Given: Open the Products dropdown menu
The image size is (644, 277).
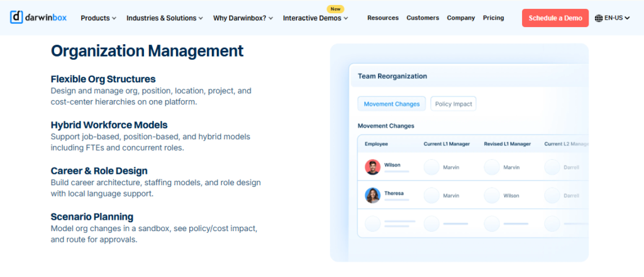Looking at the screenshot, I should [x=99, y=18].
